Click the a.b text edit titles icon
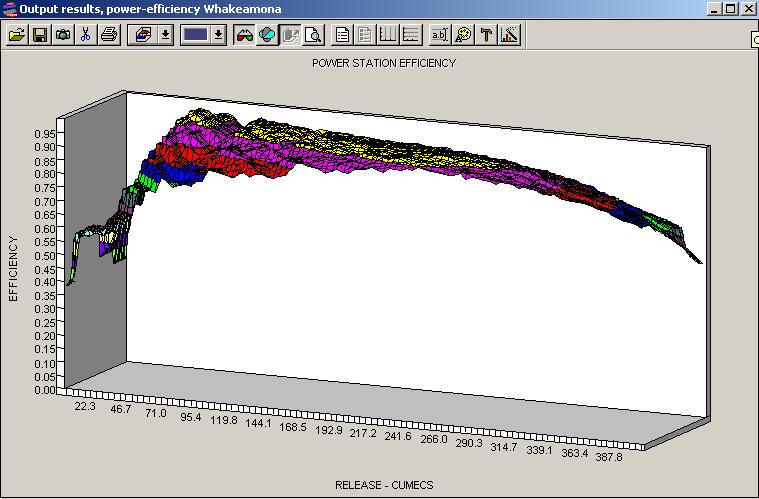 tap(440, 35)
